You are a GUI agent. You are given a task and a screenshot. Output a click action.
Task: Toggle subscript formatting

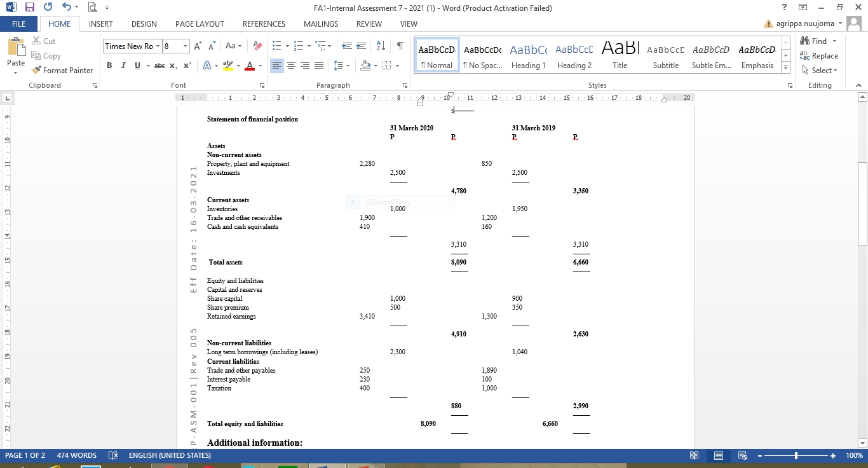pyautogui.click(x=174, y=65)
